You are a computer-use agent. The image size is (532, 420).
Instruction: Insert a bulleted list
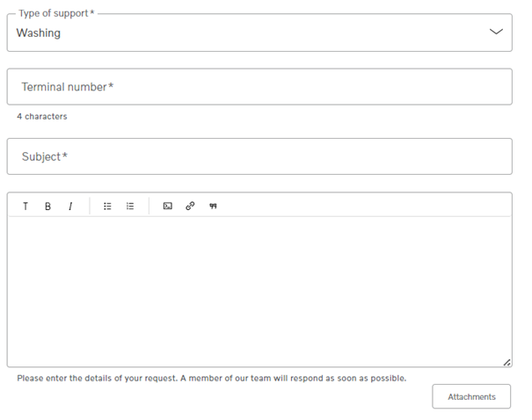(107, 206)
